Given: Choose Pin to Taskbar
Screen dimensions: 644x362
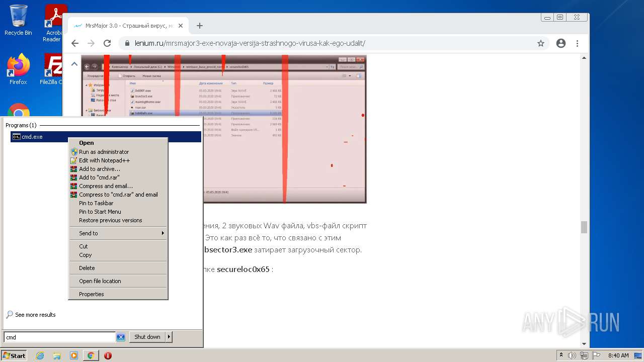Looking at the screenshot, I should point(118,203).
